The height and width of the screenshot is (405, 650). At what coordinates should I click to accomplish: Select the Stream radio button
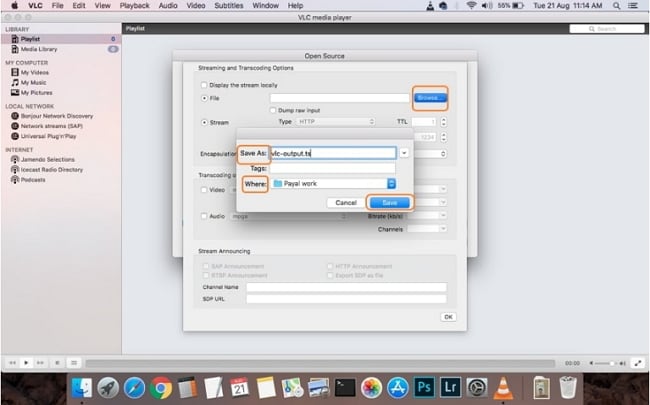point(204,123)
